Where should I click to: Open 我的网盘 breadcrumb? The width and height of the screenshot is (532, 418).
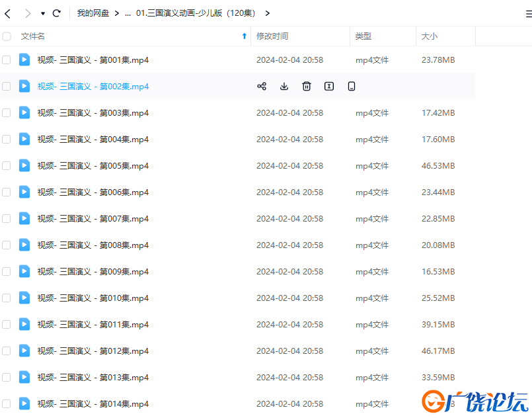coord(93,13)
